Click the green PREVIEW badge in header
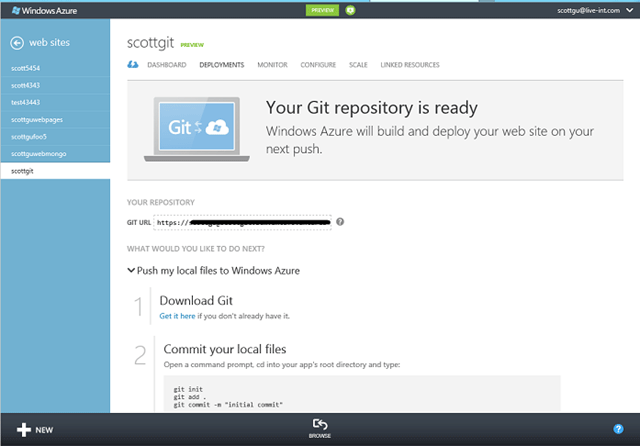The height and width of the screenshot is (446, 640). (x=322, y=10)
